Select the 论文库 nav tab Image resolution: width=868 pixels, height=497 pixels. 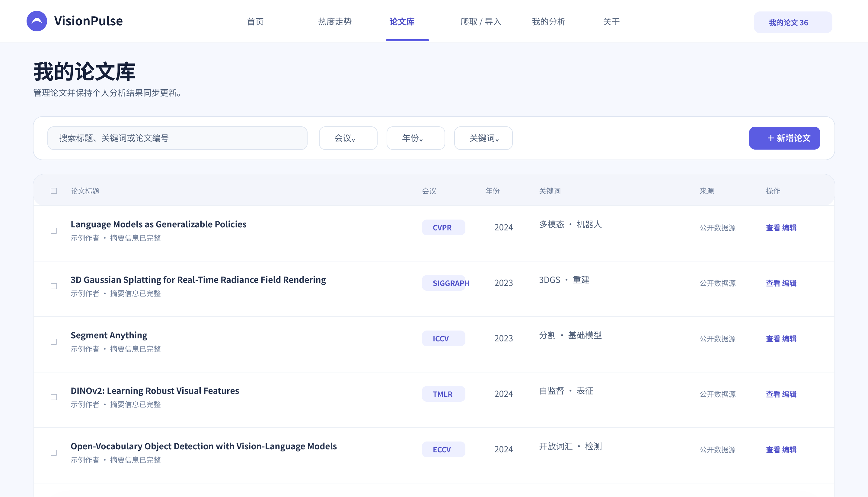[x=402, y=22]
